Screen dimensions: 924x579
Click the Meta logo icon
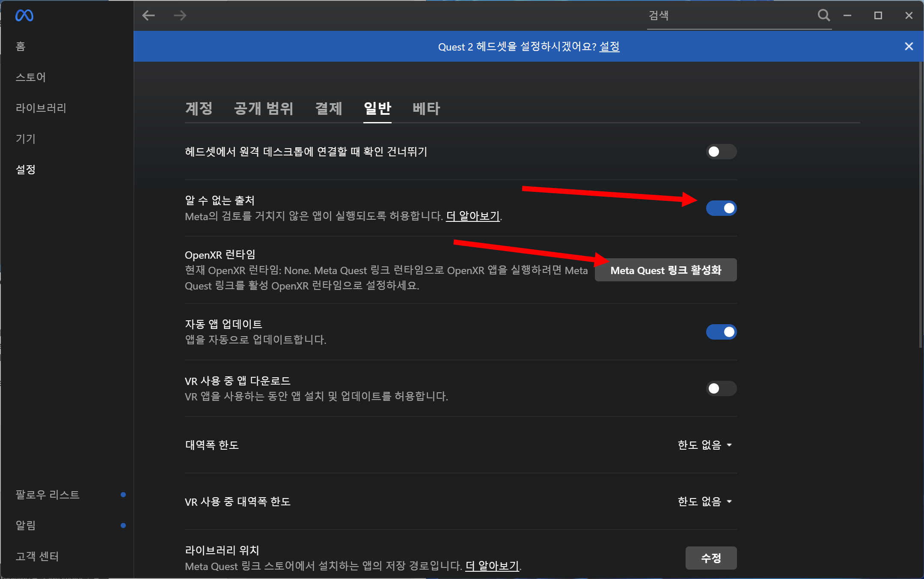(x=24, y=16)
